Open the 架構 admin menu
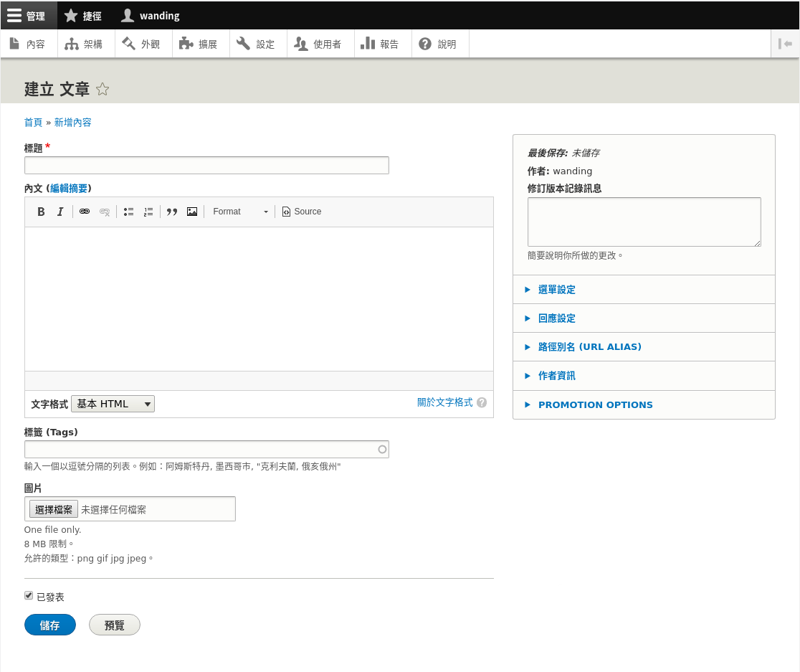This screenshot has width=800, height=672. pos(85,44)
